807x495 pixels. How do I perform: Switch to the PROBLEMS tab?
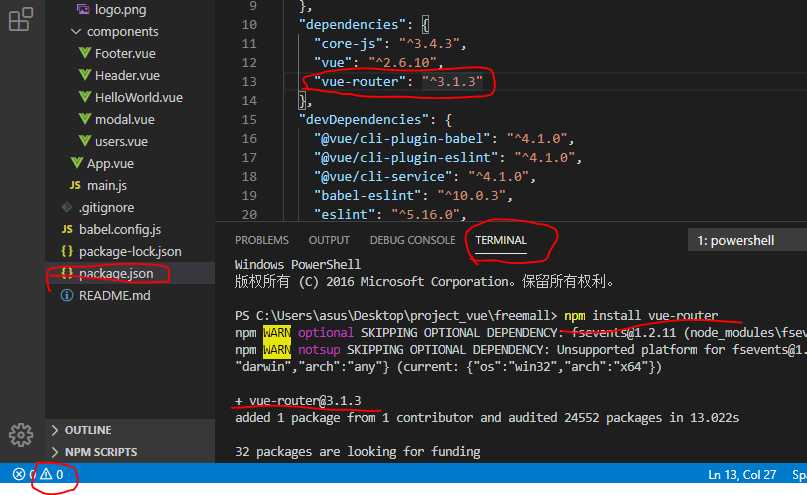pos(261,240)
